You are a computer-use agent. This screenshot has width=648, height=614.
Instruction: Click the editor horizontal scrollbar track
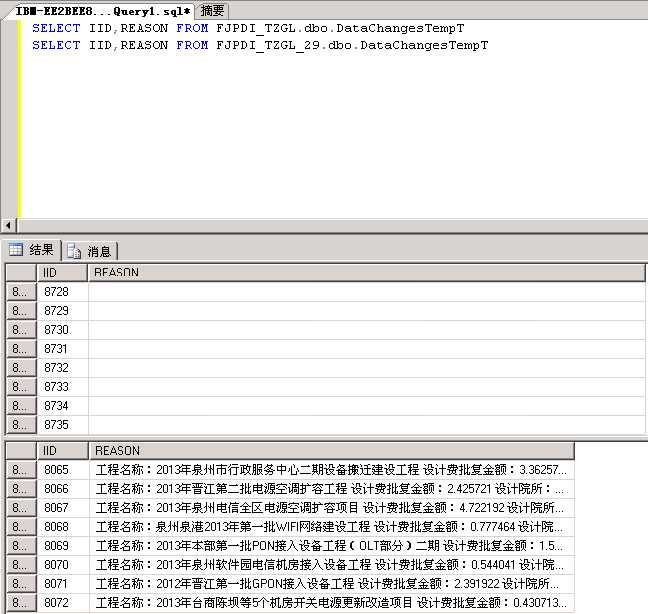tap(331, 226)
